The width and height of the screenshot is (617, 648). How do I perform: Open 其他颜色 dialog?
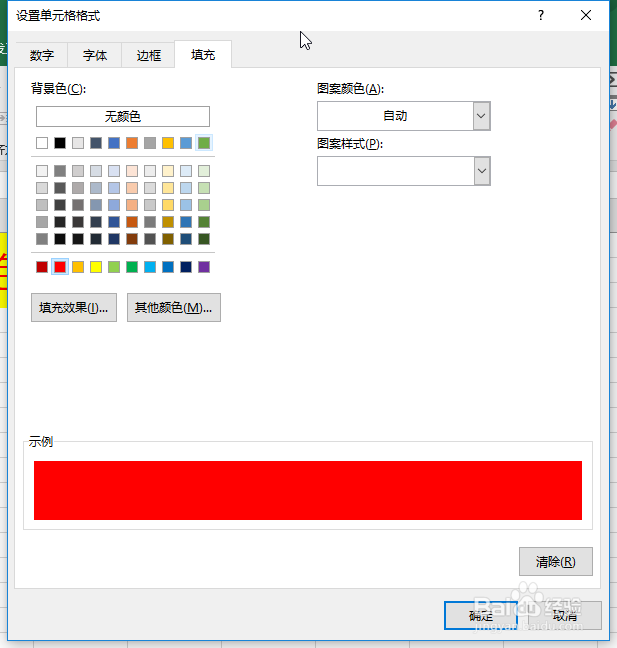click(x=174, y=307)
